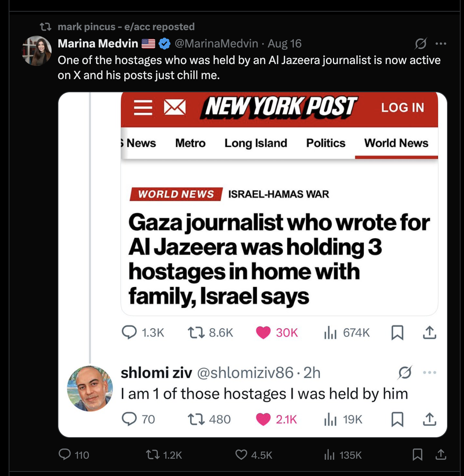Reply to Marina Medvin's post with 110 comments
Screen dimensions: 464x476
tap(74, 455)
